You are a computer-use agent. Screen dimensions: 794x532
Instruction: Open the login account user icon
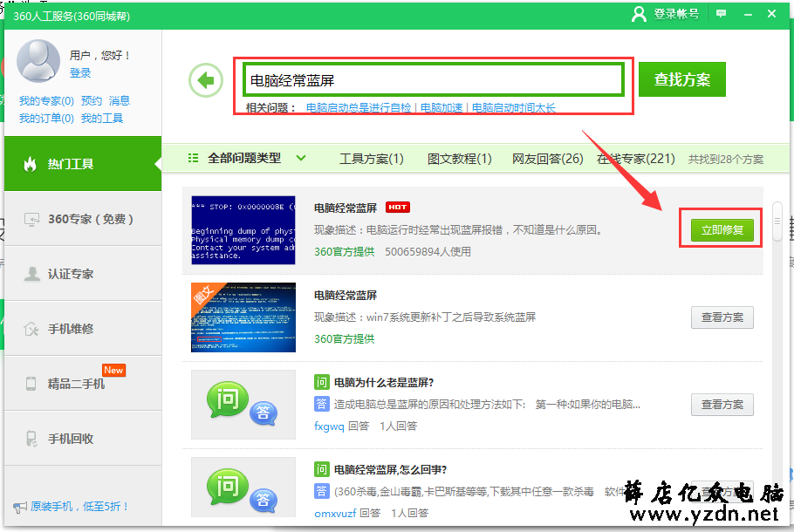tap(639, 14)
